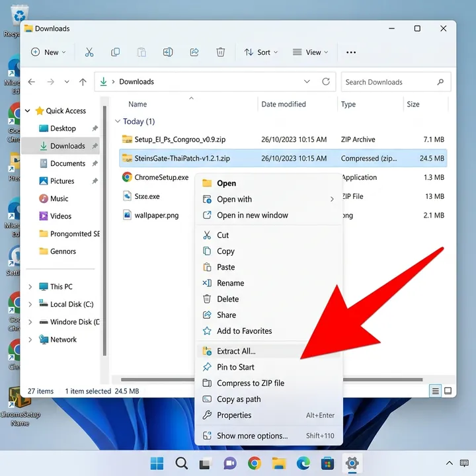476x476 pixels.
Task: Choose Compress to ZIP file
Action: (x=268, y=383)
